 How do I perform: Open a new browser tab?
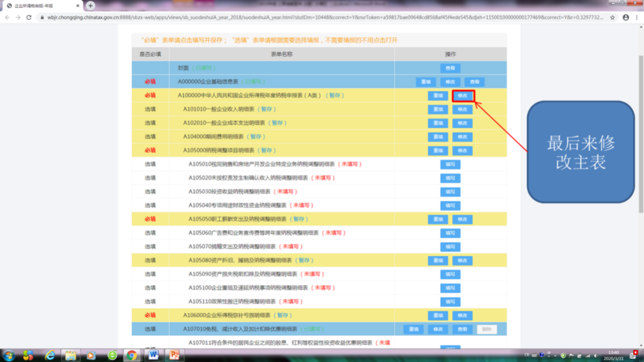tap(91, 6)
